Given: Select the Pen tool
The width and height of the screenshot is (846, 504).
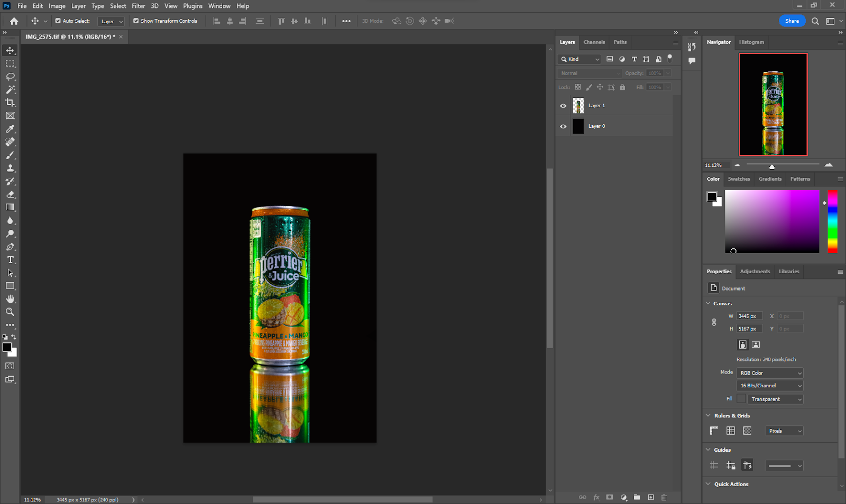Looking at the screenshot, I should point(10,247).
